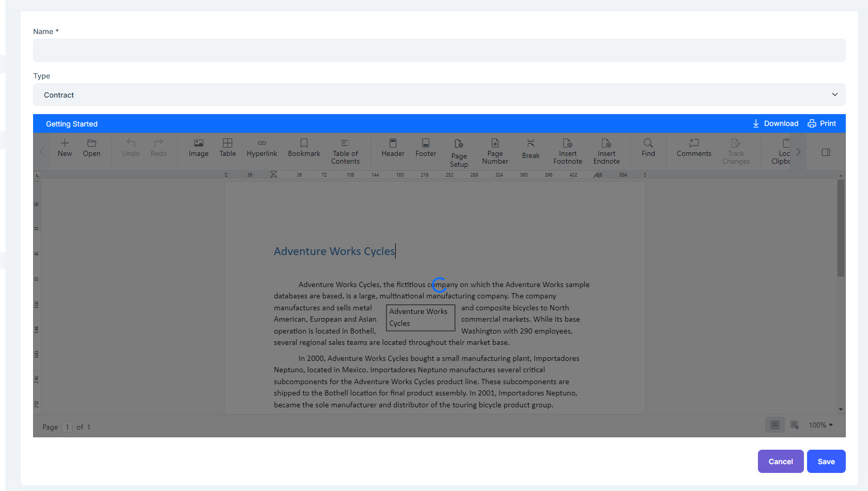The width and height of the screenshot is (868, 491).
Task: Click the Cancel button
Action: (x=780, y=462)
